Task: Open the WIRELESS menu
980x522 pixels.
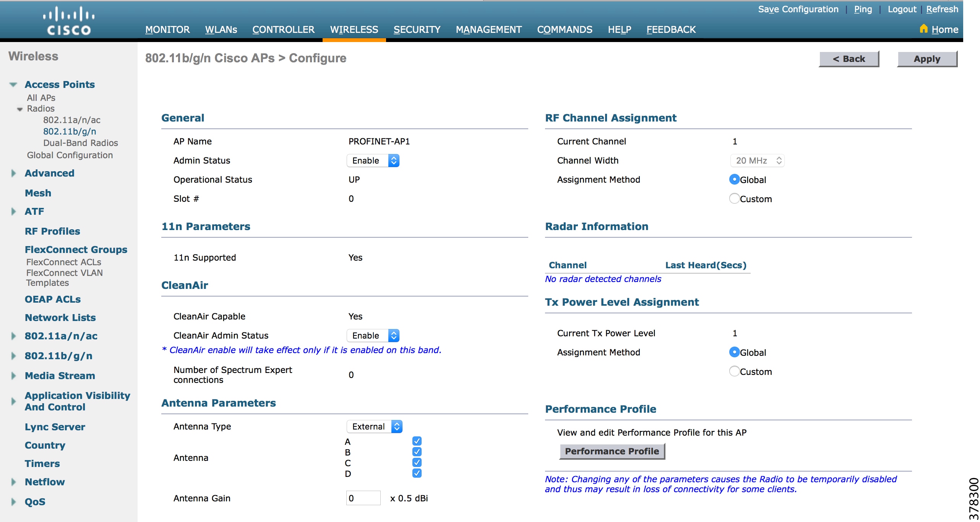Action: tap(354, 29)
